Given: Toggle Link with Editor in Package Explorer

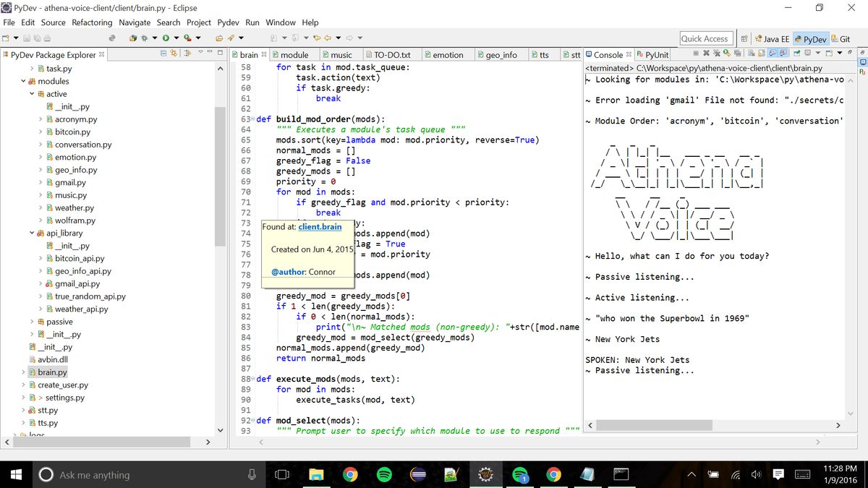Looking at the screenshot, I should tap(174, 54).
